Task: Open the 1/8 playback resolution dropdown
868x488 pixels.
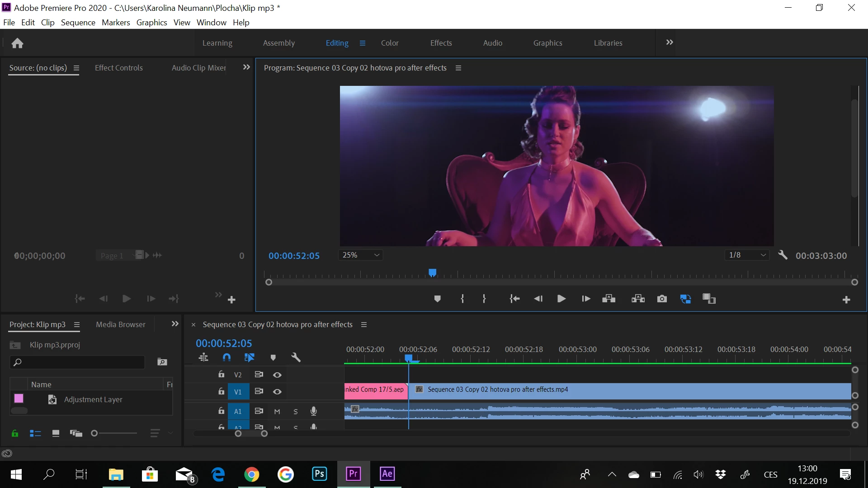Action: [x=747, y=255]
